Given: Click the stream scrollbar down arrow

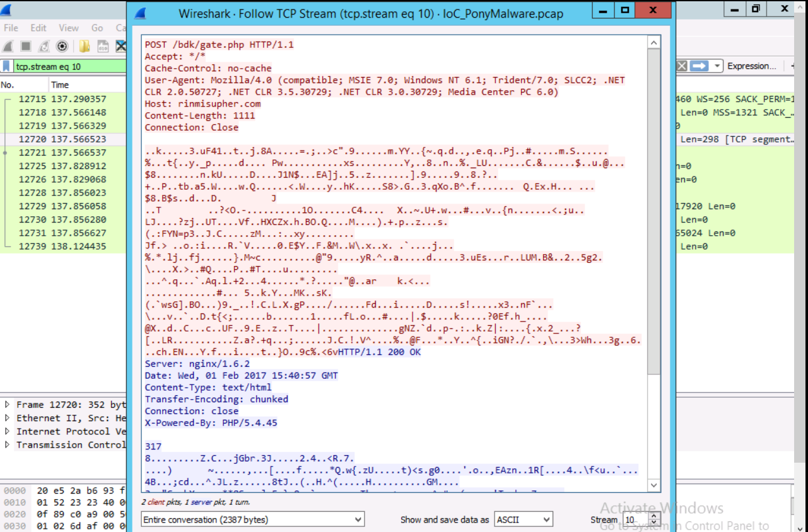Looking at the screenshot, I should tap(654, 485).
